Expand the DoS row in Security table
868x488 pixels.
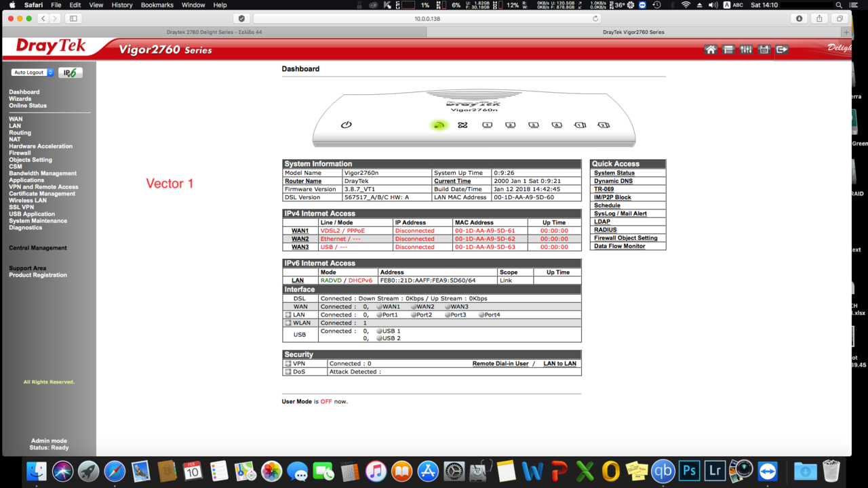coord(288,371)
